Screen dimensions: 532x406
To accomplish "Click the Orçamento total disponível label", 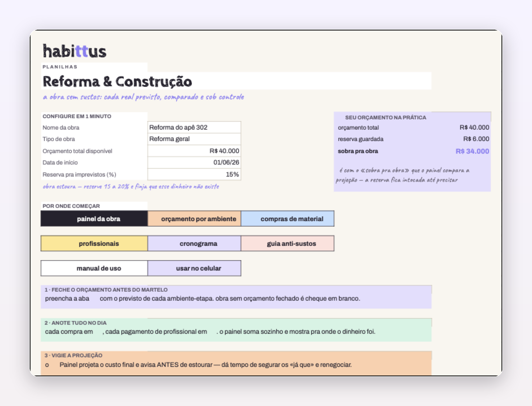I will coord(78,151).
